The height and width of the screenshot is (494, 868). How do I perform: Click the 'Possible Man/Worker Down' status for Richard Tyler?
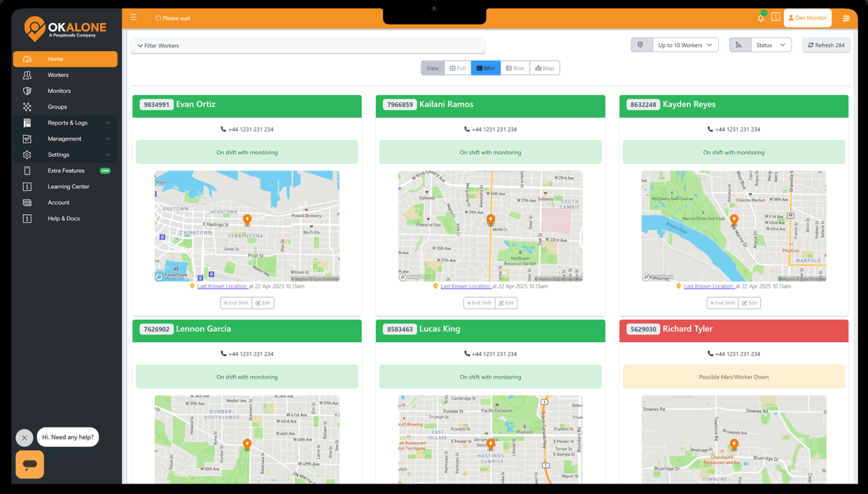[x=734, y=377]
